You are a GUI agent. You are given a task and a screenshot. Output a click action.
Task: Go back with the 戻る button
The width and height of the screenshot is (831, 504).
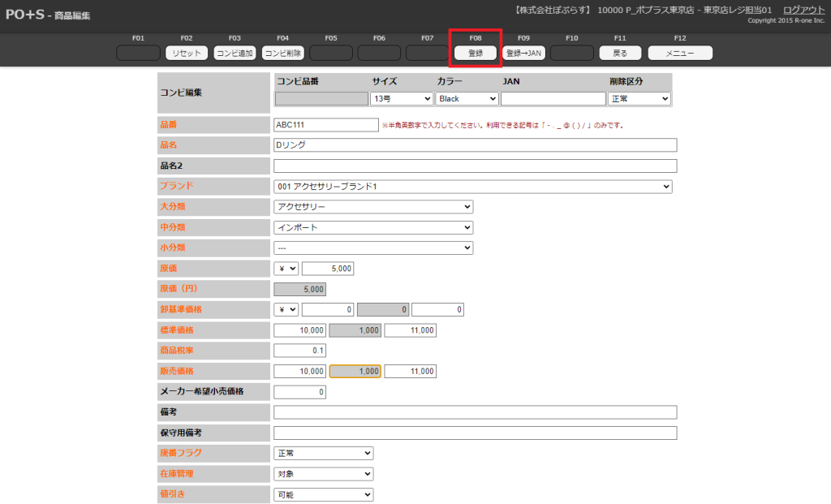click(620, 53)
